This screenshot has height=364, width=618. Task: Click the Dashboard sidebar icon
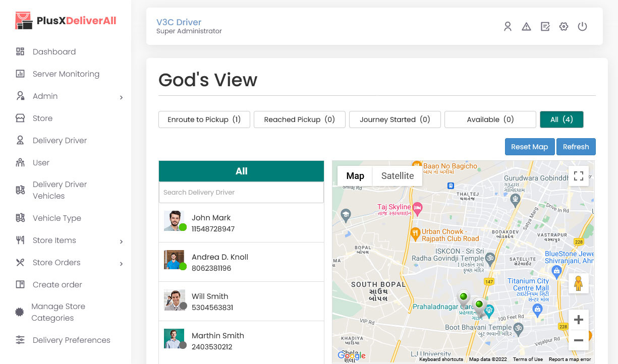(x=20, y=51)
